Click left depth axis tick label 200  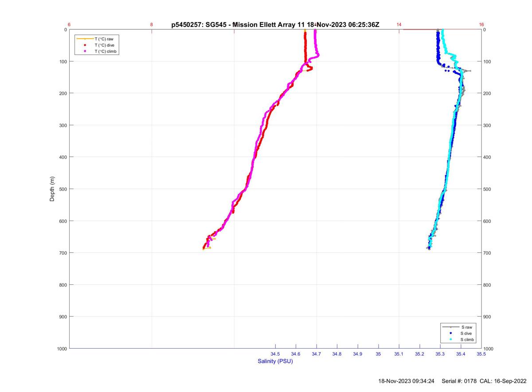tap(63, 93)
